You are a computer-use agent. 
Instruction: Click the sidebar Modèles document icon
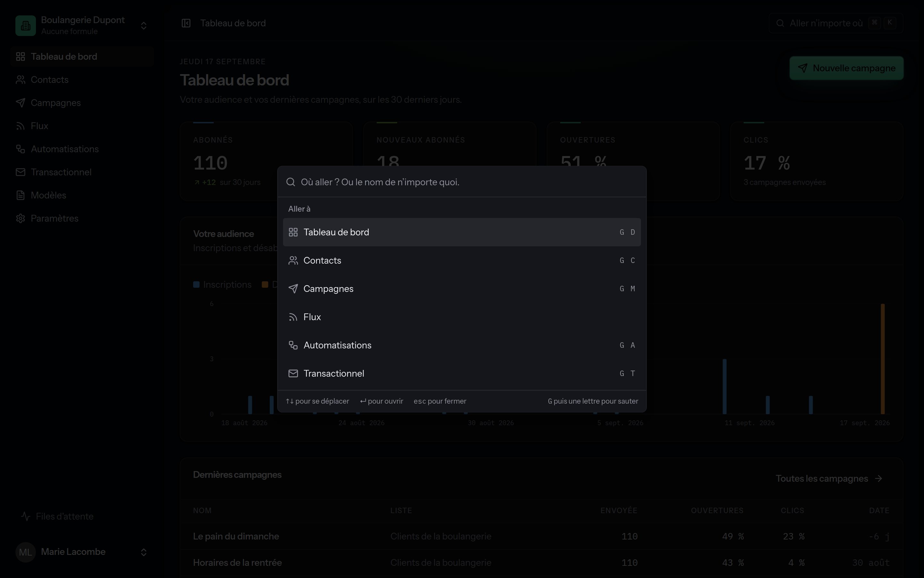click(21, 195)
